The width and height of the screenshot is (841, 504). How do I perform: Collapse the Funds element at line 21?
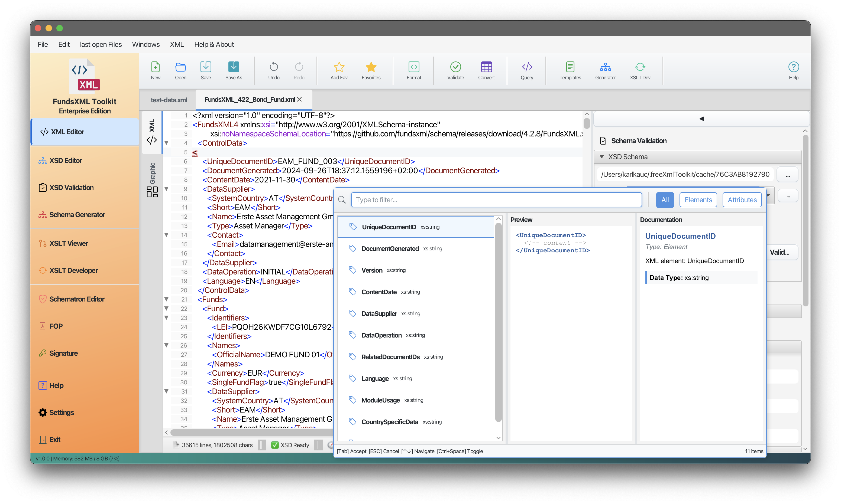(166, 299)
